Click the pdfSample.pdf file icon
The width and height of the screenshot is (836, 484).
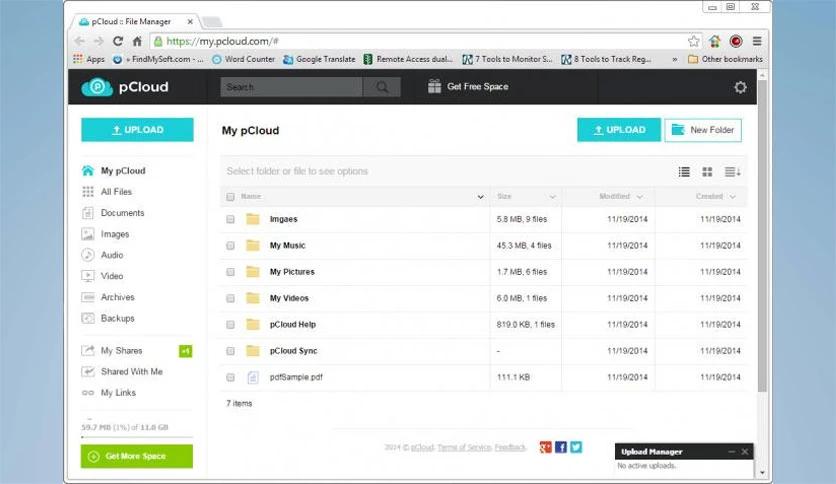[x=253, y=377]
